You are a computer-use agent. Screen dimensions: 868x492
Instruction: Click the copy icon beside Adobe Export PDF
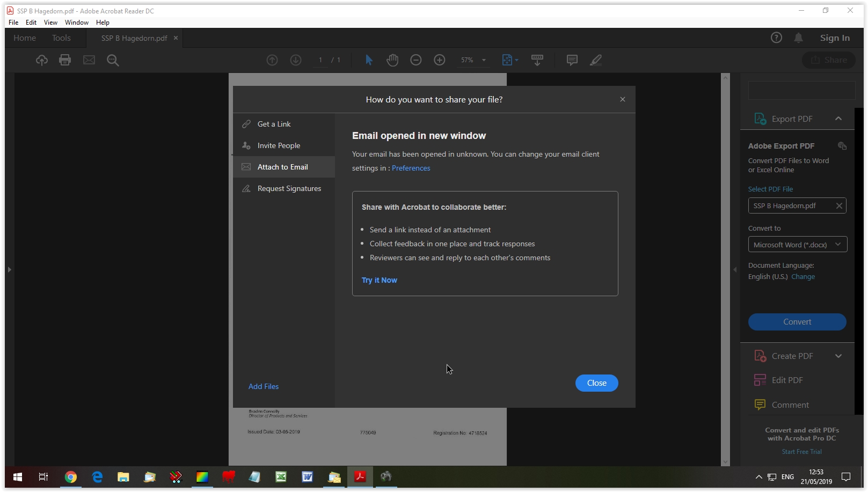pyautogui.click(x=842, y=146)
